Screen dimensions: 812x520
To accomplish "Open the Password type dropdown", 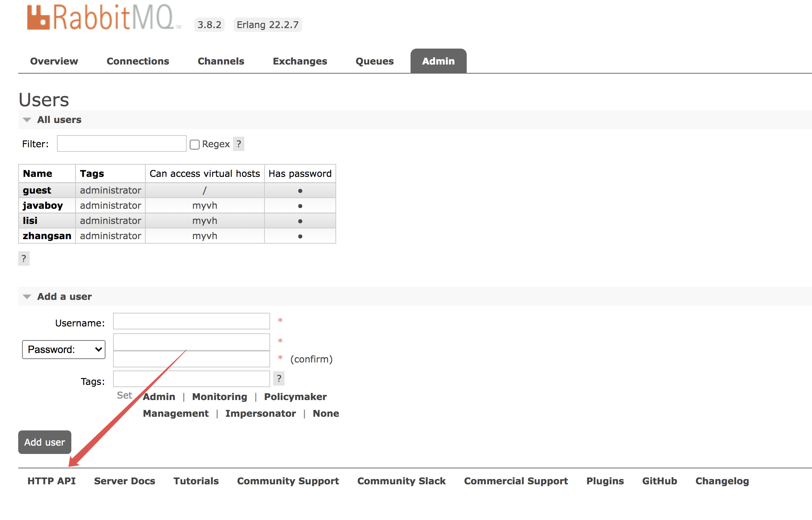I will [x=64, y=350].
